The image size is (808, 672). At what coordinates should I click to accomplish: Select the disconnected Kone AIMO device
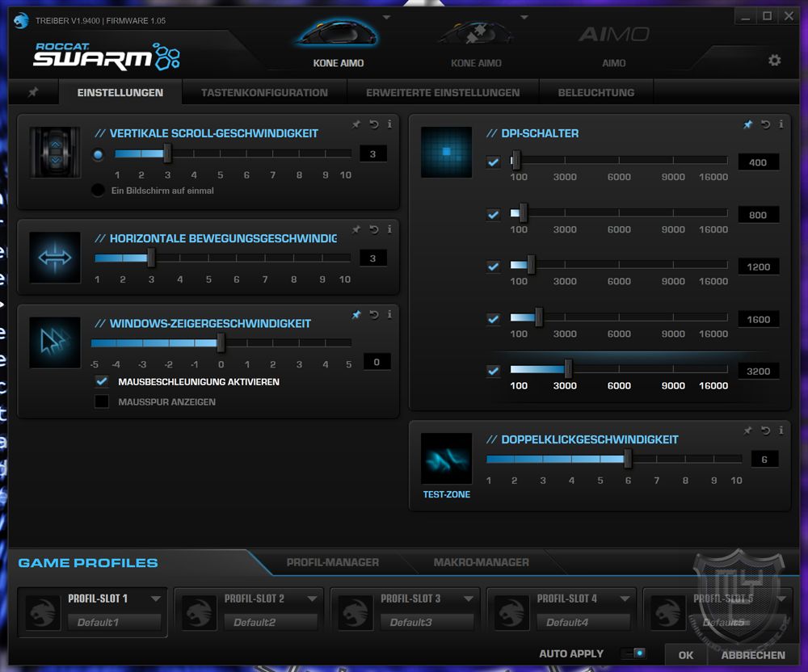(476, 44)
